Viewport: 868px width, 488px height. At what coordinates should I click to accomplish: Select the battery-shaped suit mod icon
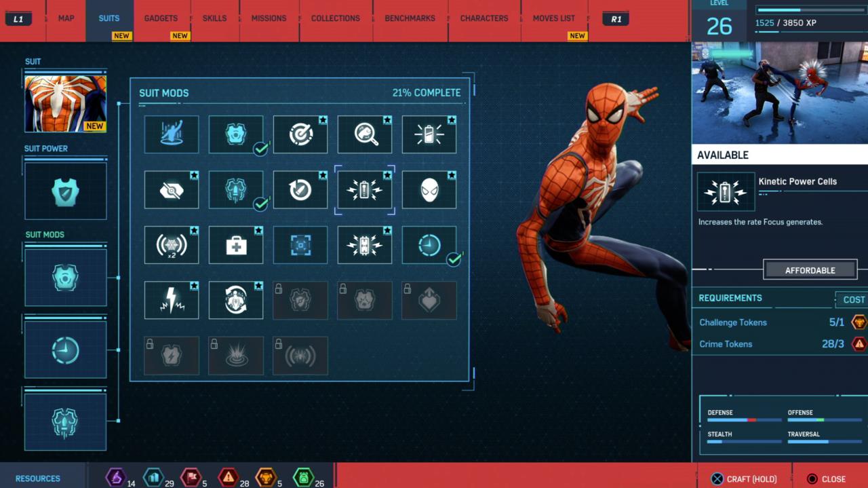pyautogui.click(x=429, y=134)
